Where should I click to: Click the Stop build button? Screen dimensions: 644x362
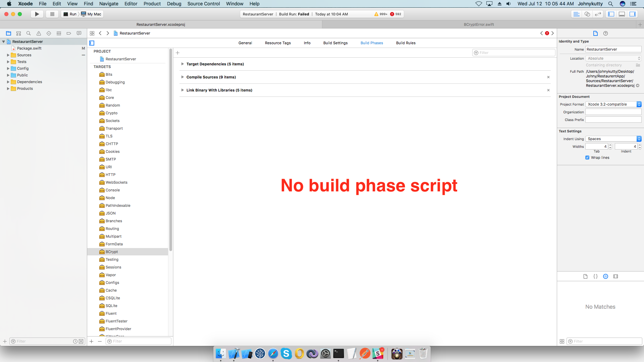pyautogui.click(x=52, y=14)
